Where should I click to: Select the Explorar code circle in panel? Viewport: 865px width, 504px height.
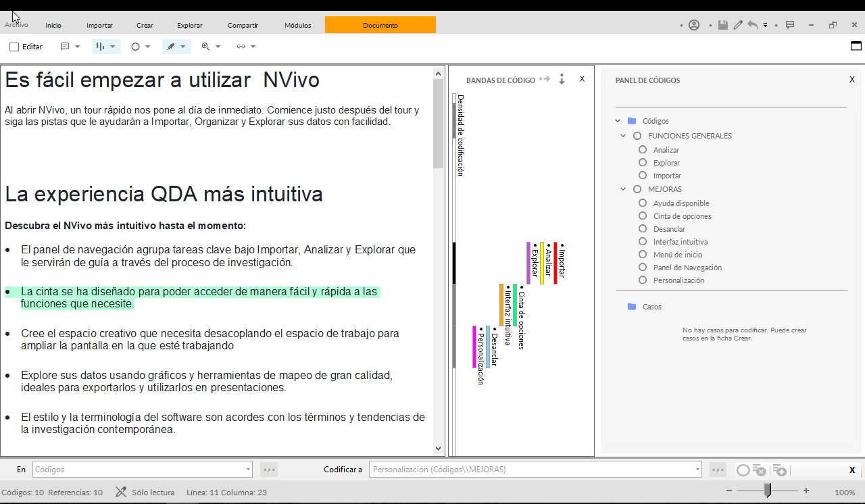643,163
